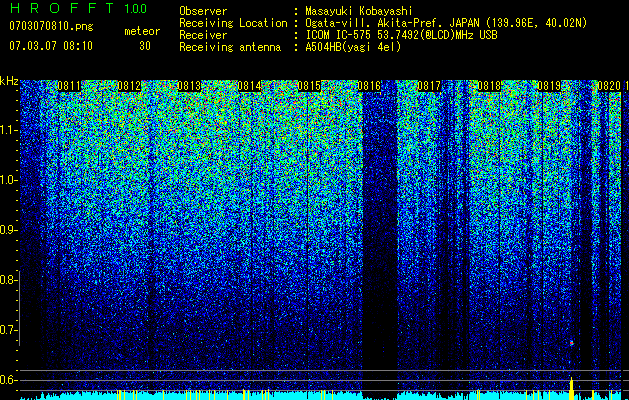Click the Observer field label
The height and width of the screenshot is (400, 629).
203,11
